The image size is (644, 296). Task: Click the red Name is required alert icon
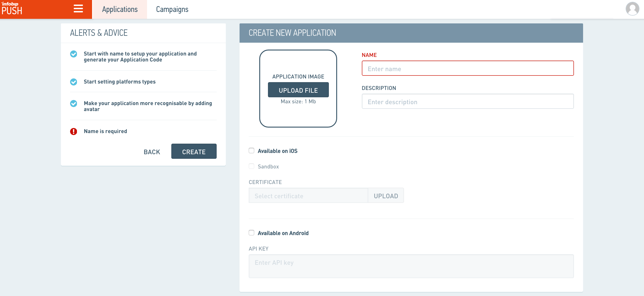[74, 131]
